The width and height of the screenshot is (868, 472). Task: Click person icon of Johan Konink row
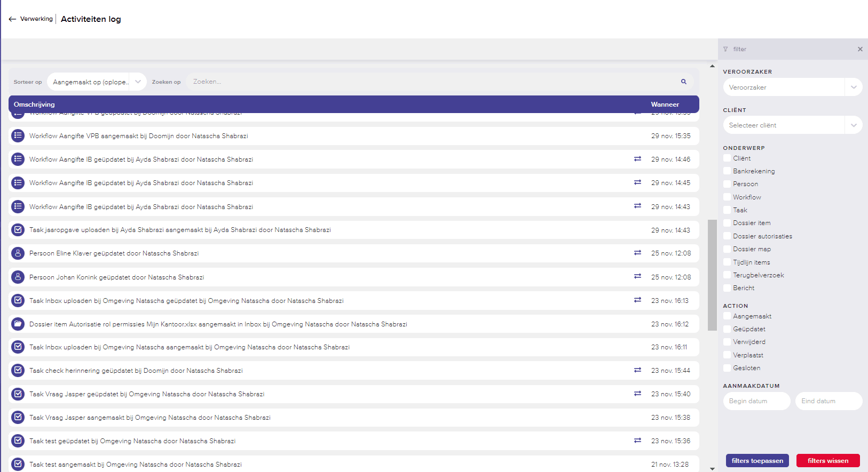[x=18, y=277]
